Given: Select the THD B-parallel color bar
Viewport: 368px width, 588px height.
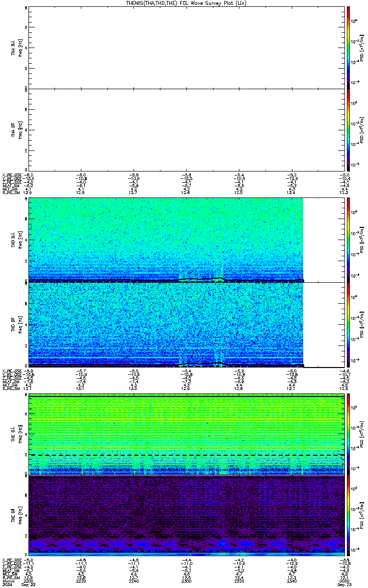Looking at the screenshot, I should point(348,324).
